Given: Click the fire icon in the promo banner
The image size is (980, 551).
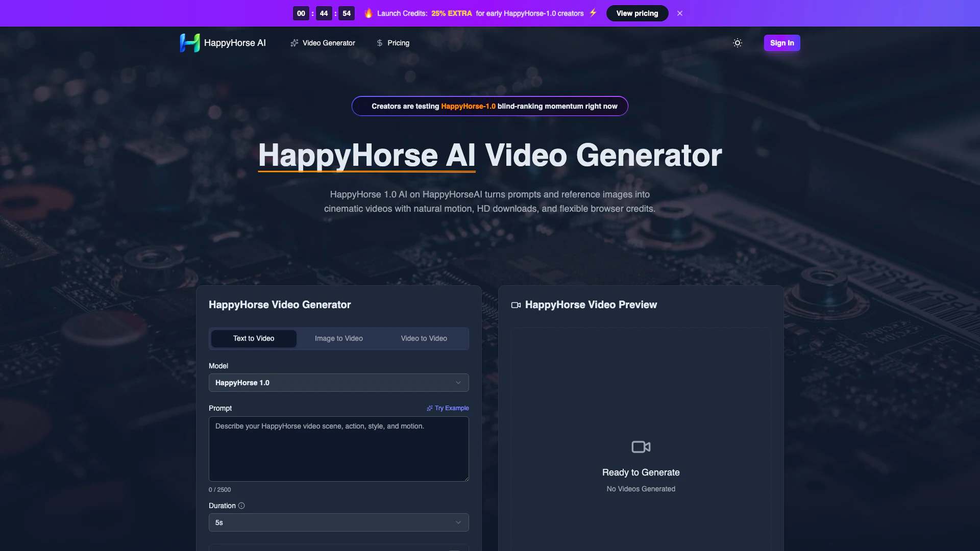Looking at the screenshot, I should coord(369,13).
